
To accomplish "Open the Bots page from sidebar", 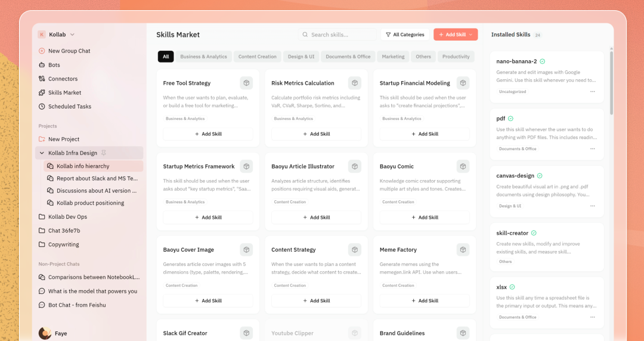I will tap(54, 65).
